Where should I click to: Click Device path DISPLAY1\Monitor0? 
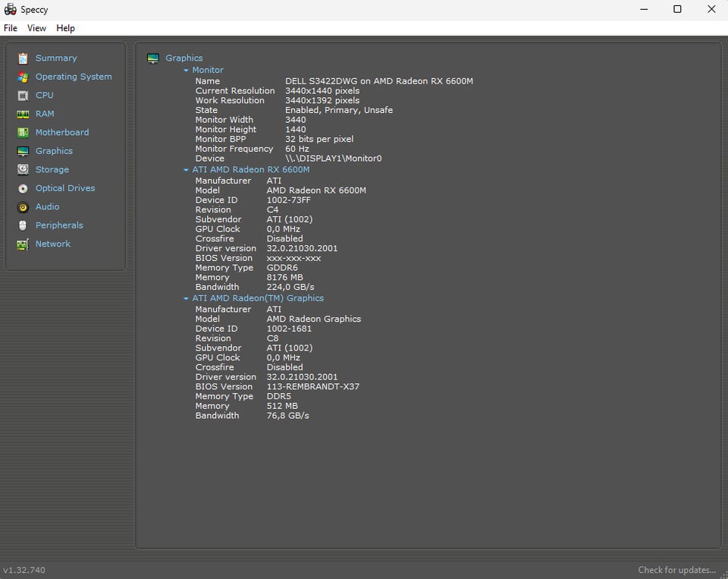pyautogui.click(x=334, y=159)
